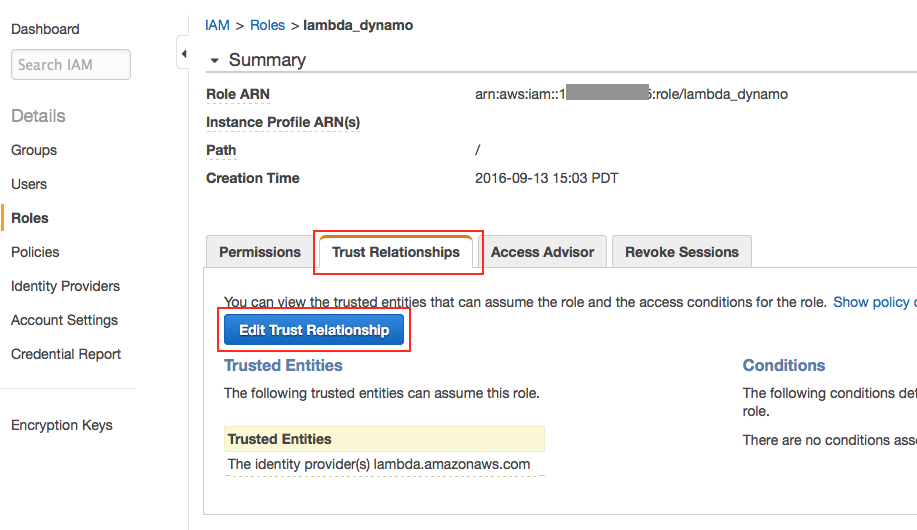Screen dimensions: 917x530
Task: Click the Search IAM field
Action: pos(71,64)
